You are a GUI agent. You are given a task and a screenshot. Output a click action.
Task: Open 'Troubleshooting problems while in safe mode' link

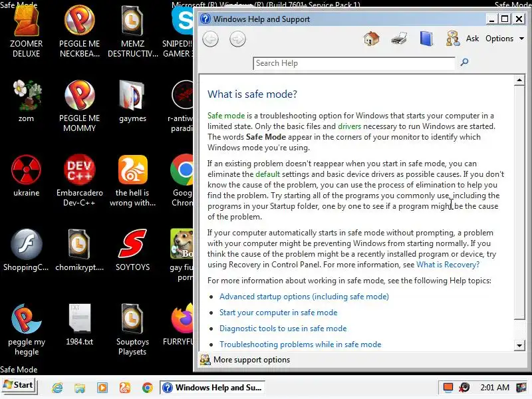301,344
